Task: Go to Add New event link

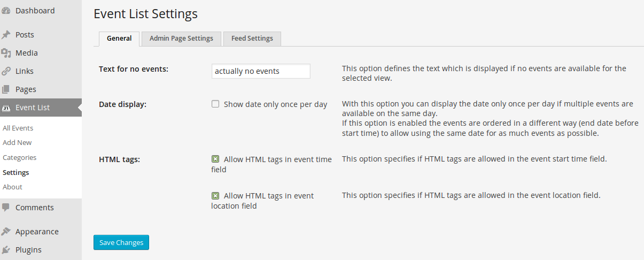Action: click(x=17, y=143)
